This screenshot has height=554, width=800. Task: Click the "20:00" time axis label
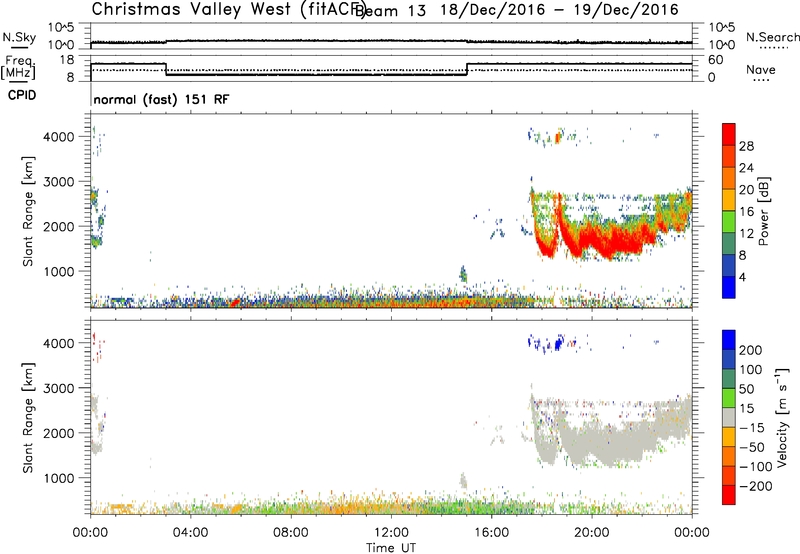click(592, 533)
